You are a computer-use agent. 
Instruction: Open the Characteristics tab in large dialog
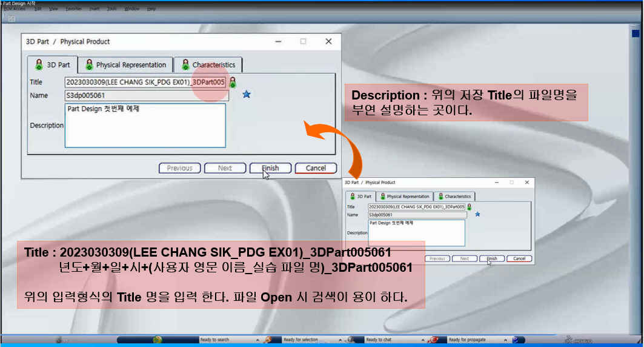[208, 64]
